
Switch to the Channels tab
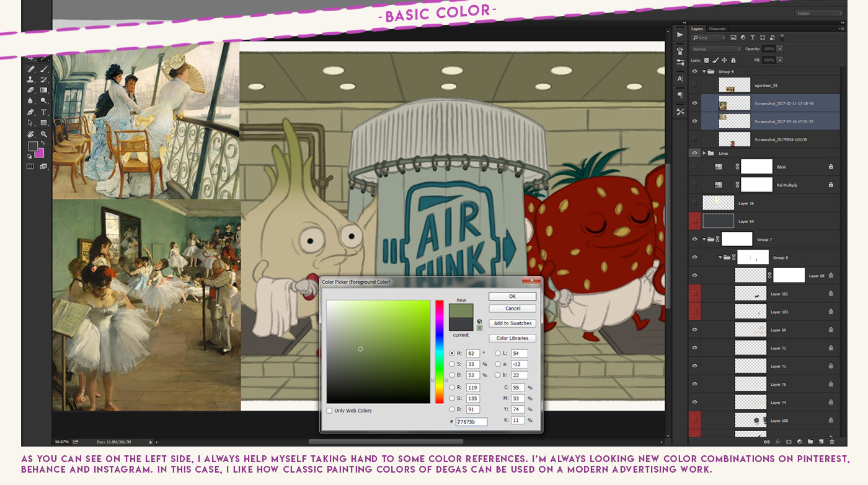pyautogui.click(x=717, y=28)
